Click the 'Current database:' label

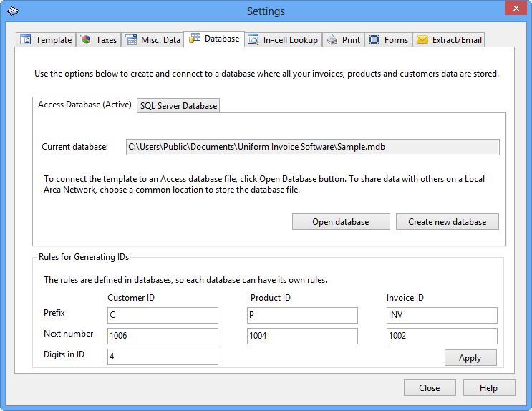74,147
